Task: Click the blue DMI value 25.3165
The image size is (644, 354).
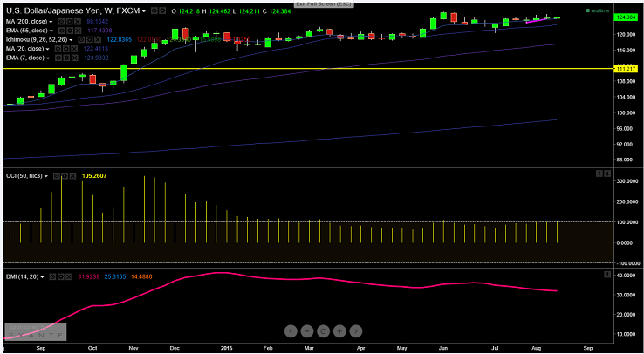Action: (115, 277)
